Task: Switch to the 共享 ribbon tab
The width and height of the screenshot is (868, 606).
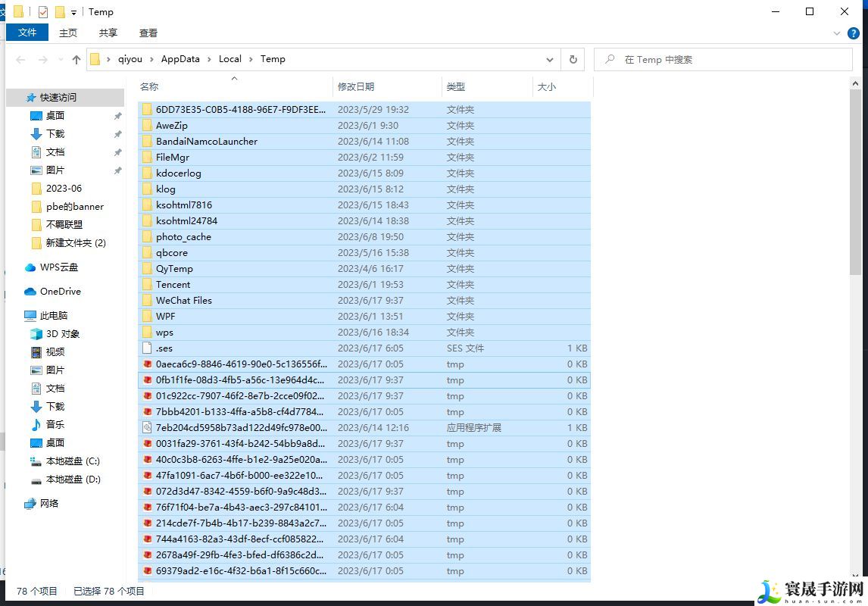Action: [x=108, y=33]
